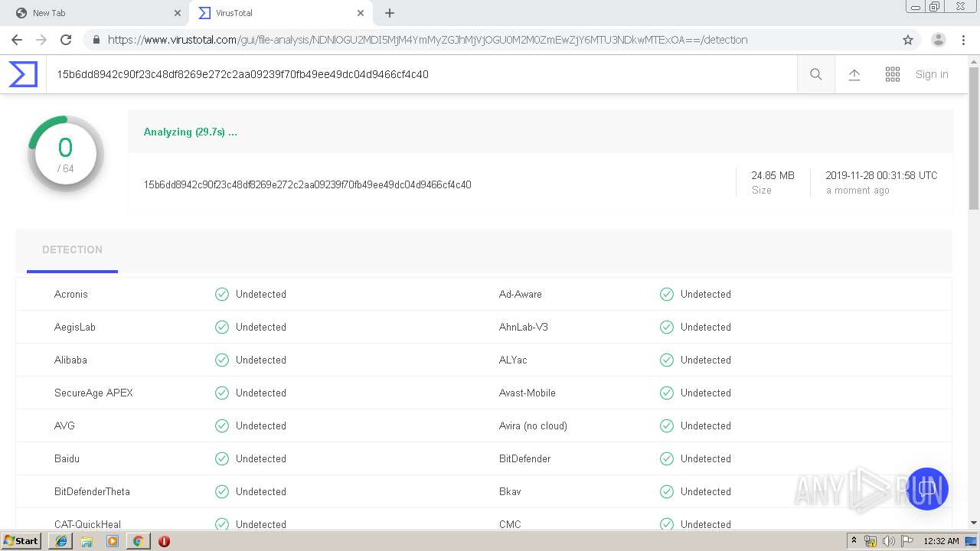Open the blue chat bubble button
980x551 pixels.
[x=927, y=489]
